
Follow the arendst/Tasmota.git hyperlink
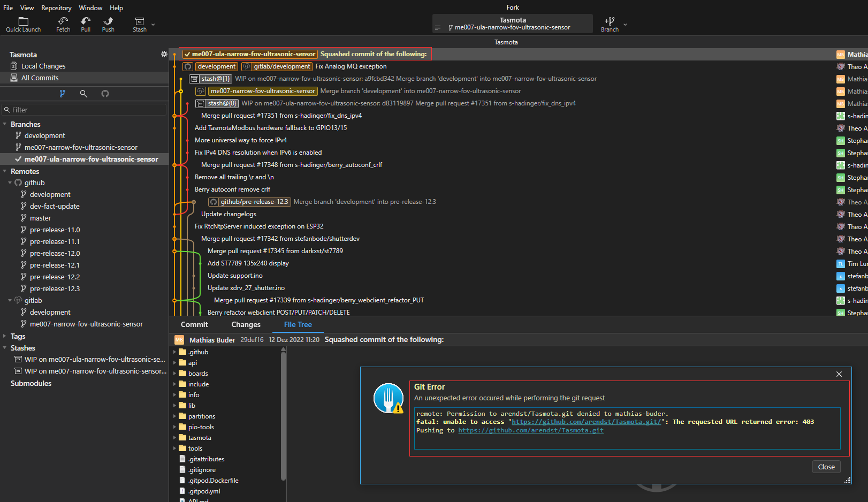[531, 430]
